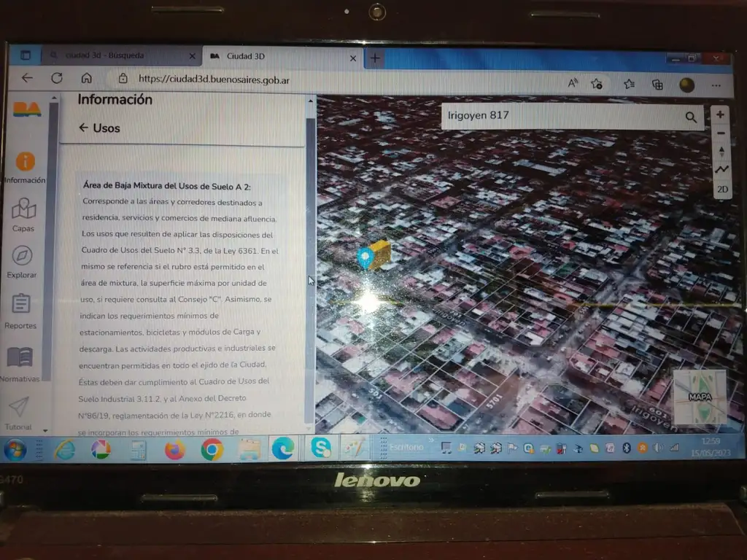Open File Explorer from taskbar
Screen dimensions: 747x560
click(249, 449)
